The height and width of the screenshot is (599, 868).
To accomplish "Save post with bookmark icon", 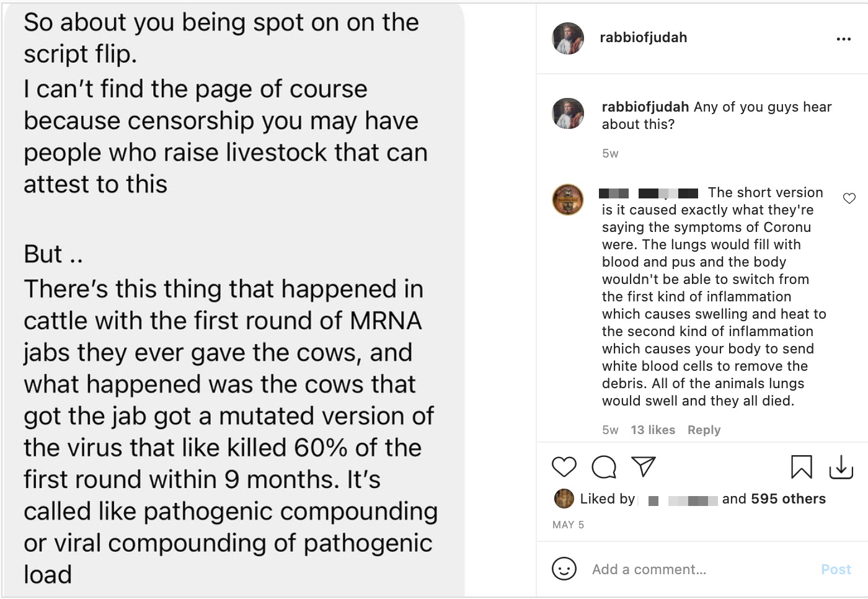I will coord(801,467).
